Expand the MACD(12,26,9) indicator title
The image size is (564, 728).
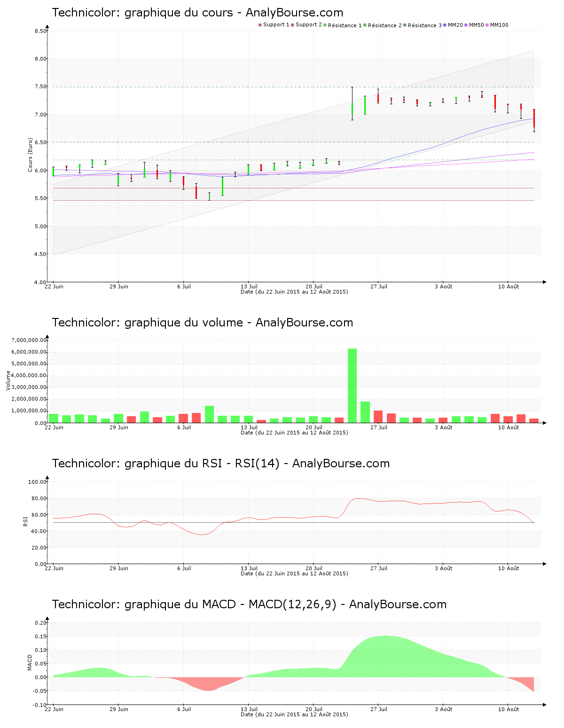249,605
